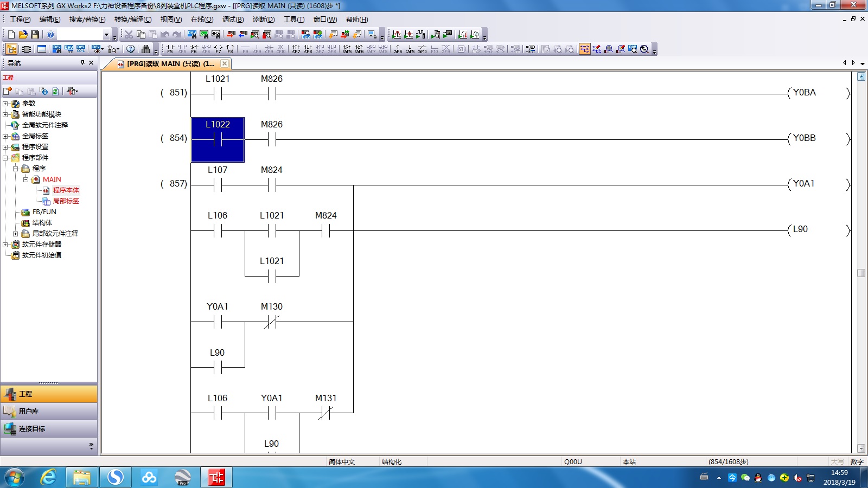Screen dimensions: 868x488
Task: Toggle the navigation window display icon
Action: coord(11,49)
